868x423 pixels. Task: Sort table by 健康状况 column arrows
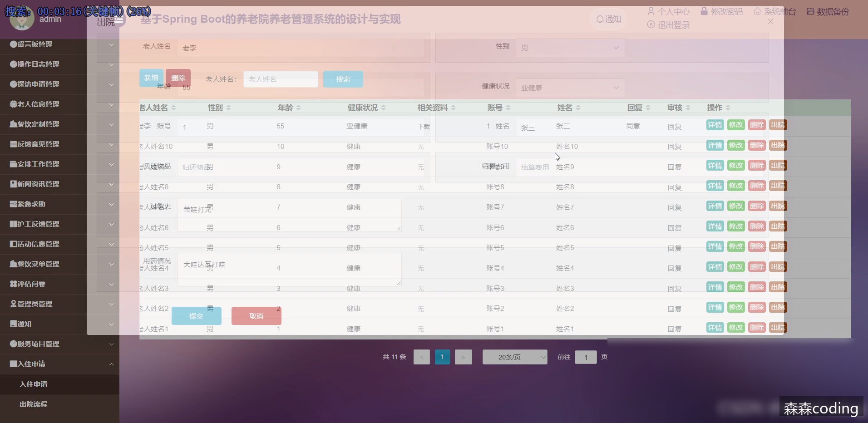pos(383,108)
